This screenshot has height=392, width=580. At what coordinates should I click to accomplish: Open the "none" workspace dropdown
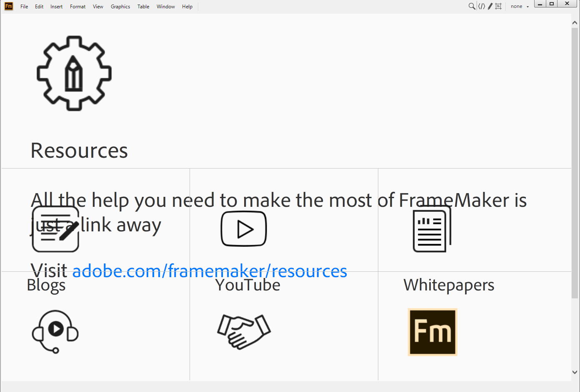(519, 6)
